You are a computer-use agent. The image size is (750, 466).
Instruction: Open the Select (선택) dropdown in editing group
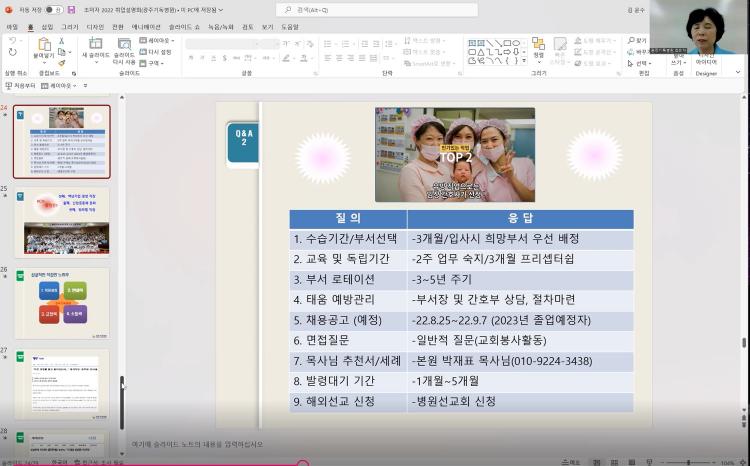click(x=642, y=62)
